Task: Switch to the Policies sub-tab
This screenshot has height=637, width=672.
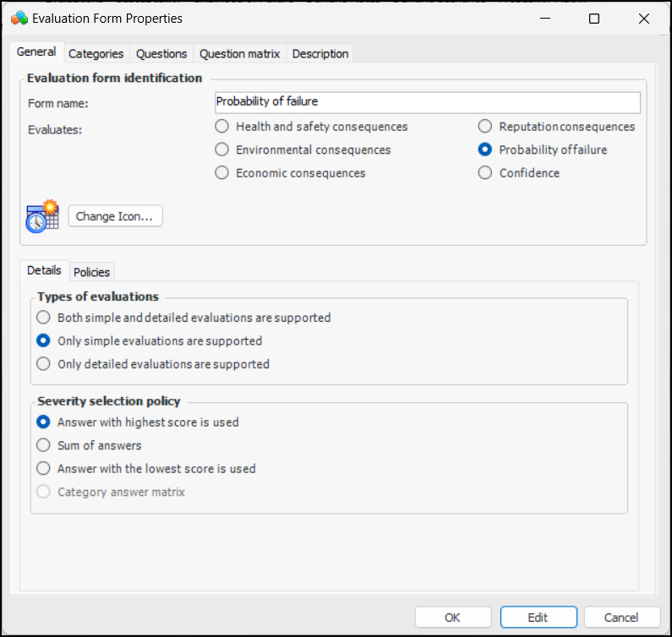Action: 91,271
